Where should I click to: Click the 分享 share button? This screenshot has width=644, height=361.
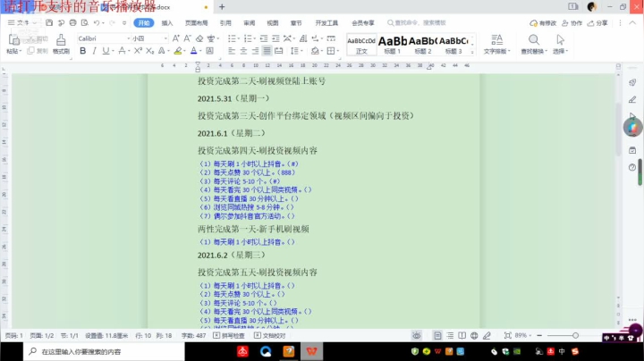pos(597,23)
